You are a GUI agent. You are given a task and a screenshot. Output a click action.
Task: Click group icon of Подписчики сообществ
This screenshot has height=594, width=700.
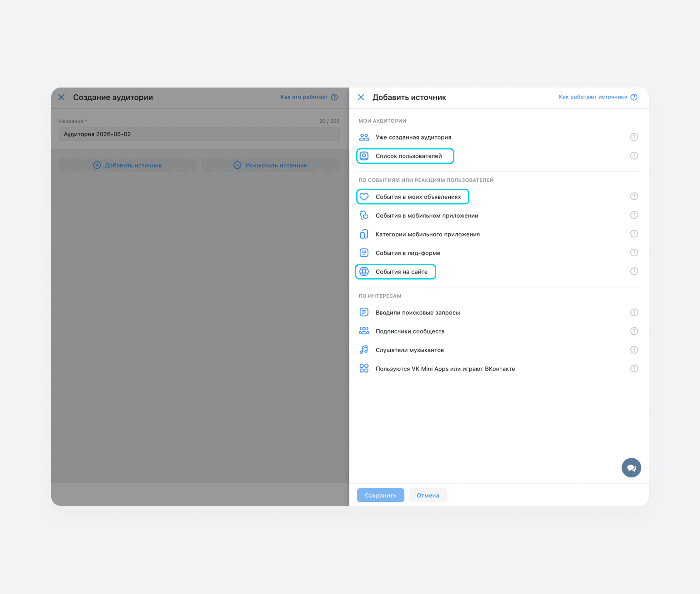(364, 331)
